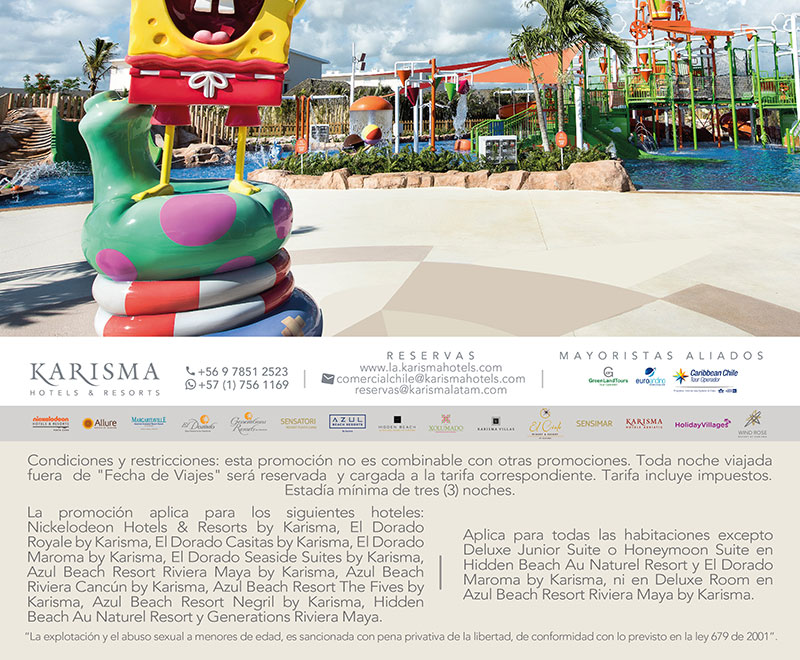Viewport: 800px width, 660px height.
Task: Click the 'La explotación y el abuso' legal notice
Action: coord(401,637)
